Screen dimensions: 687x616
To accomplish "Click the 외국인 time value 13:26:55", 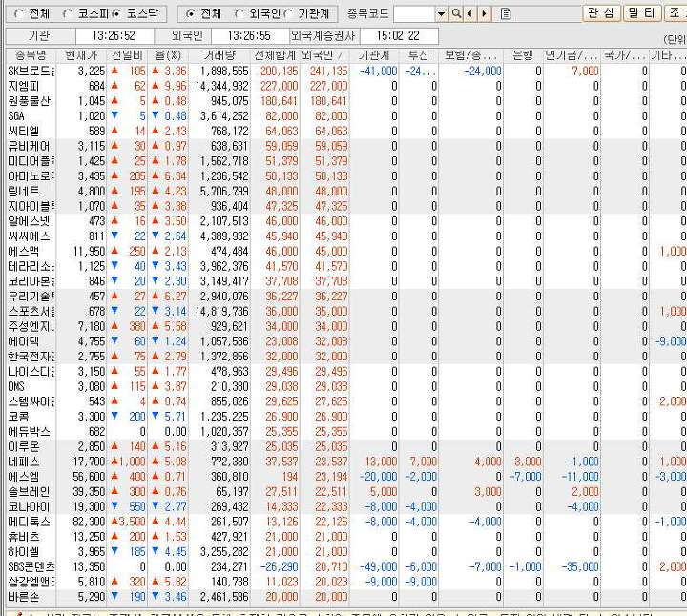I will point(250,36).
